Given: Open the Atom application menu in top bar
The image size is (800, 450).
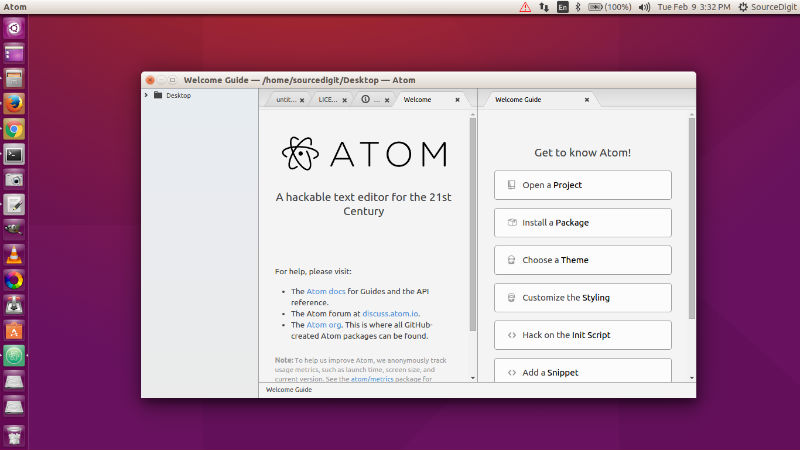Looking at the screenshot, I should point(15,7).
